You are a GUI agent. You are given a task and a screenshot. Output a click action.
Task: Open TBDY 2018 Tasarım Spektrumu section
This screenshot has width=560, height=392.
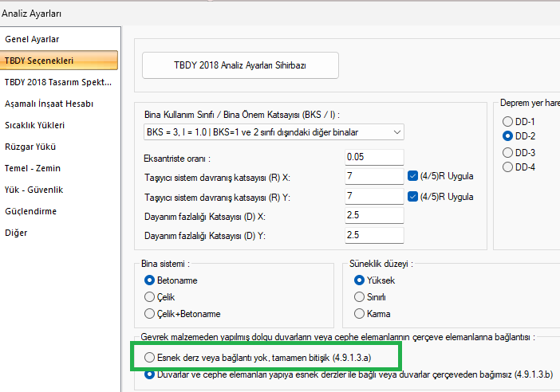(x=57, y=82)
